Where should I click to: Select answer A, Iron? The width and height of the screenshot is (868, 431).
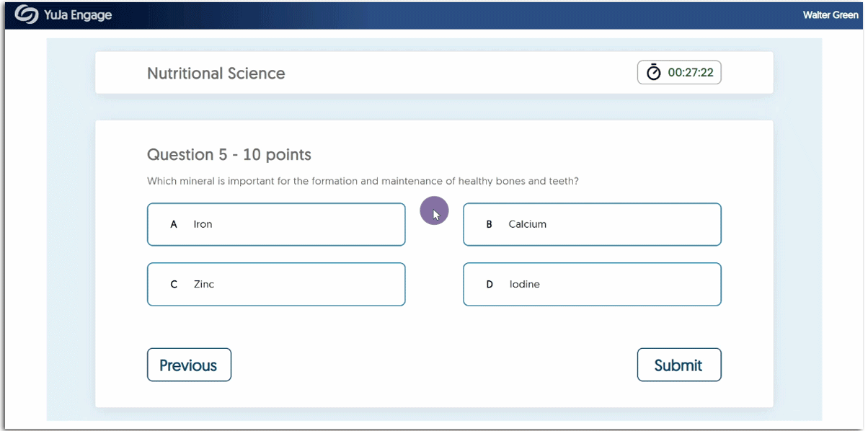276,224
